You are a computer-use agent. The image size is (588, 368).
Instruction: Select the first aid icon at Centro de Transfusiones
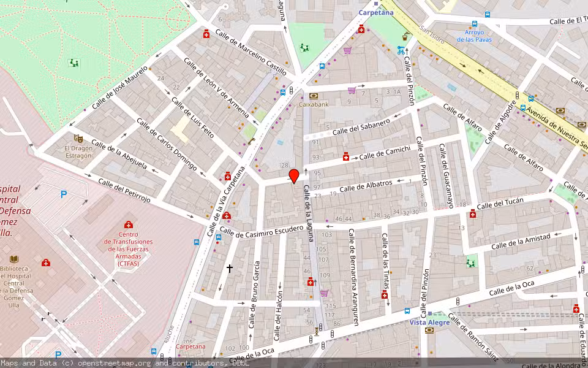tap(128, 226)
